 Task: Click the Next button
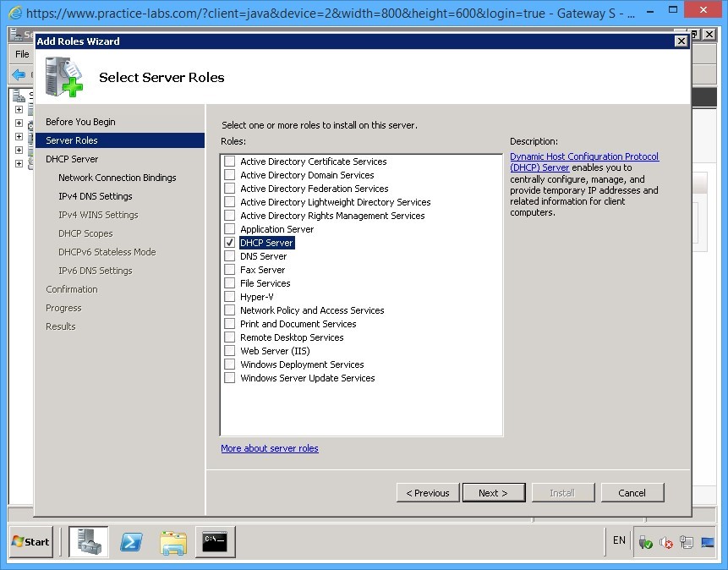(494, 492)
